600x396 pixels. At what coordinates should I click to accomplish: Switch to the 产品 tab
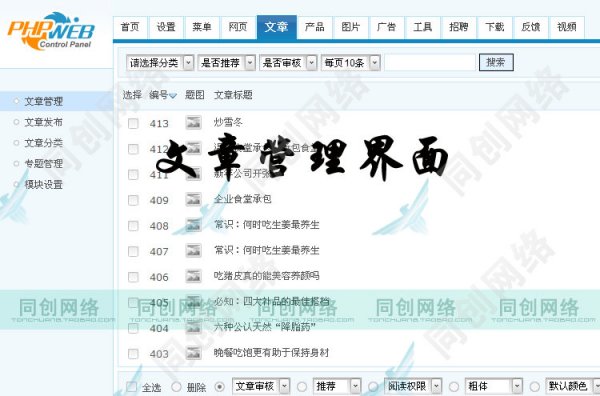pyautogui.click(x=315, y=27)
